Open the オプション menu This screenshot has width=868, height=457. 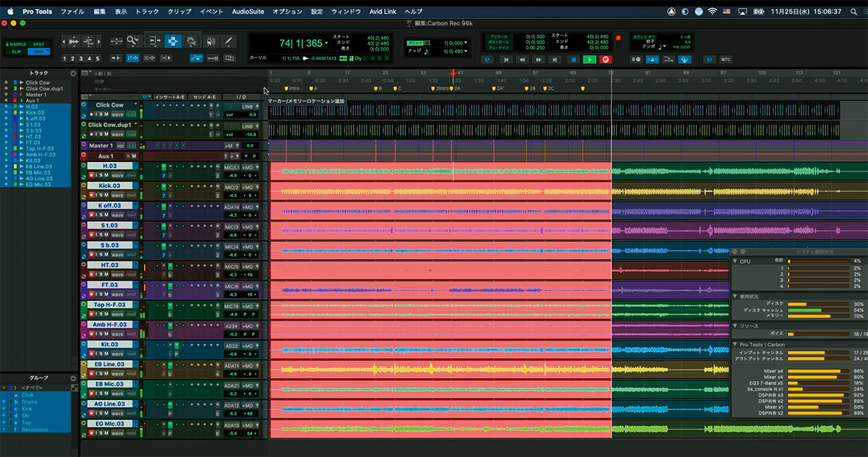pyautogui.click(x=288, y=12)
